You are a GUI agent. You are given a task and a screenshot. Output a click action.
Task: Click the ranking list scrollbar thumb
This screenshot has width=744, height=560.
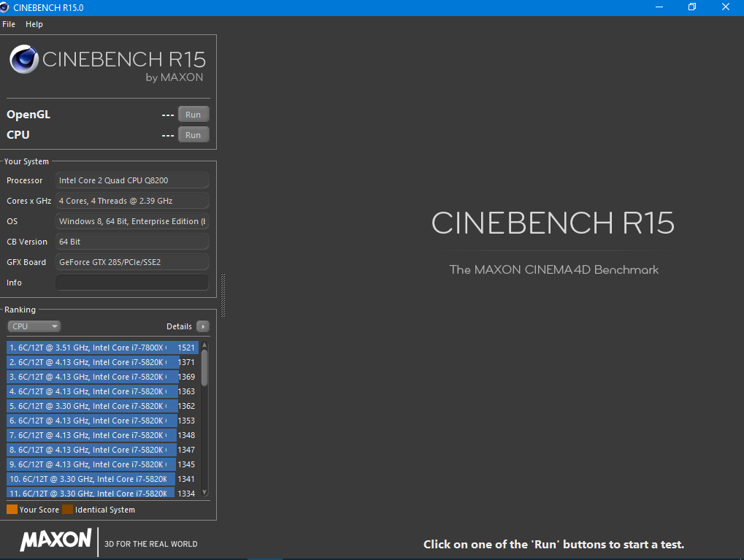pos(204,368)
